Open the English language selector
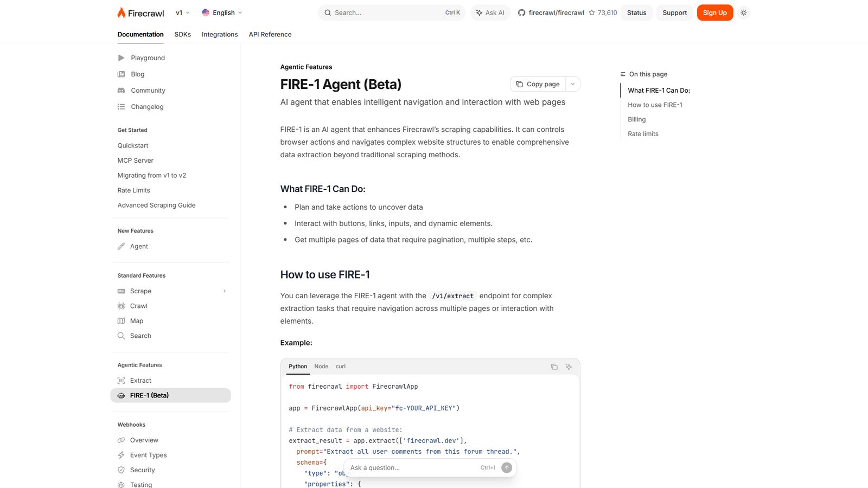Viewport: 868px width, 488px height. [222, 12]
